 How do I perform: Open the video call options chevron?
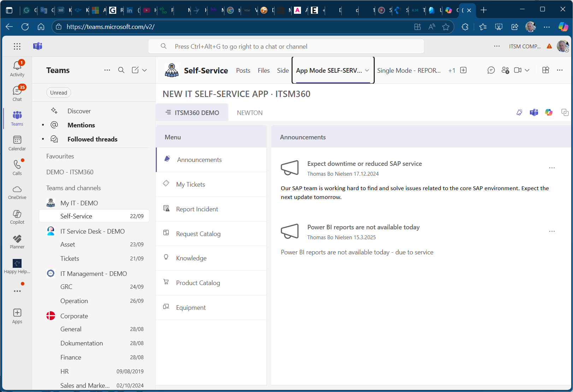tap(526, 70)
